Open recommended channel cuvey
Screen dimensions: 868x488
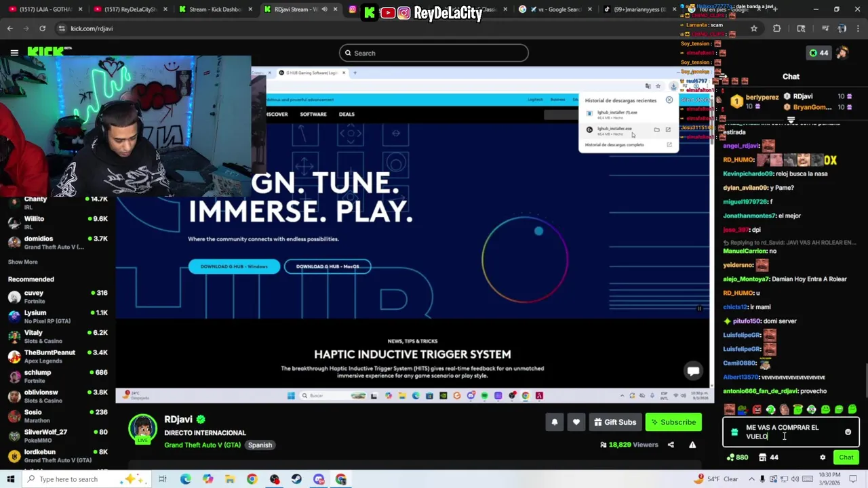click(x=58, y=296)
